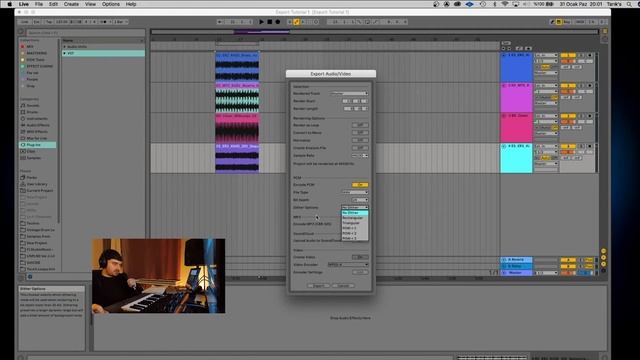Toggle the yellow Draw Mode pencil button
640x360 pixels.
click(296, 22)
